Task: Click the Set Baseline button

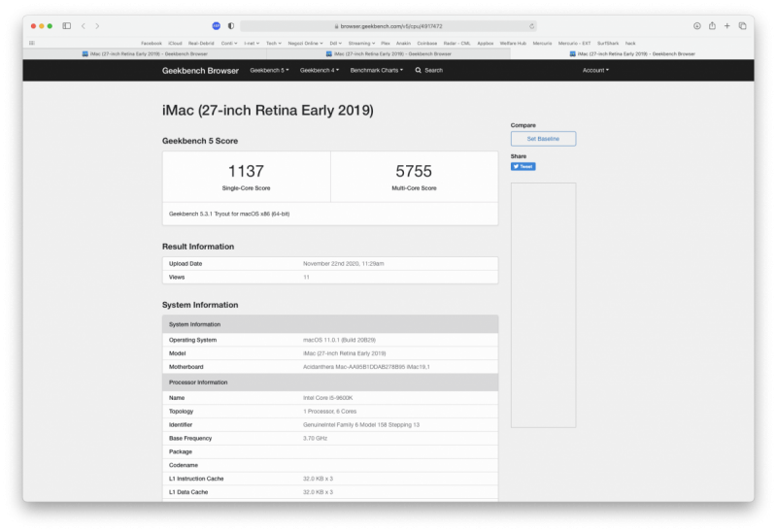Action: pos(543,139)
